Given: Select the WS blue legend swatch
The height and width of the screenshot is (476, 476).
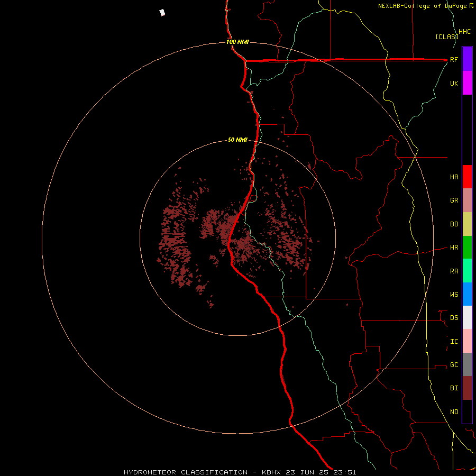Looking at the screenshot, I should click(467, 294).
